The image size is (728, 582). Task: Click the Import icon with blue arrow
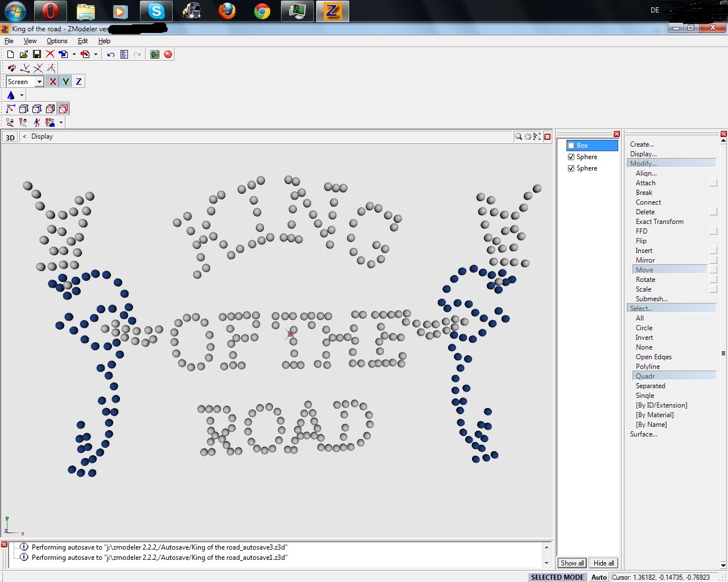63,55
